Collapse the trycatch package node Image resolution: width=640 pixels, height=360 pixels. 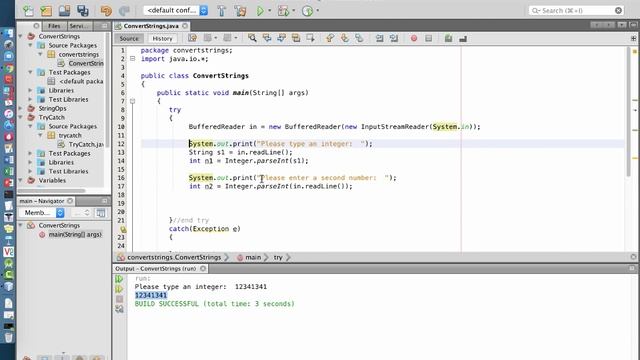[40, 135]
